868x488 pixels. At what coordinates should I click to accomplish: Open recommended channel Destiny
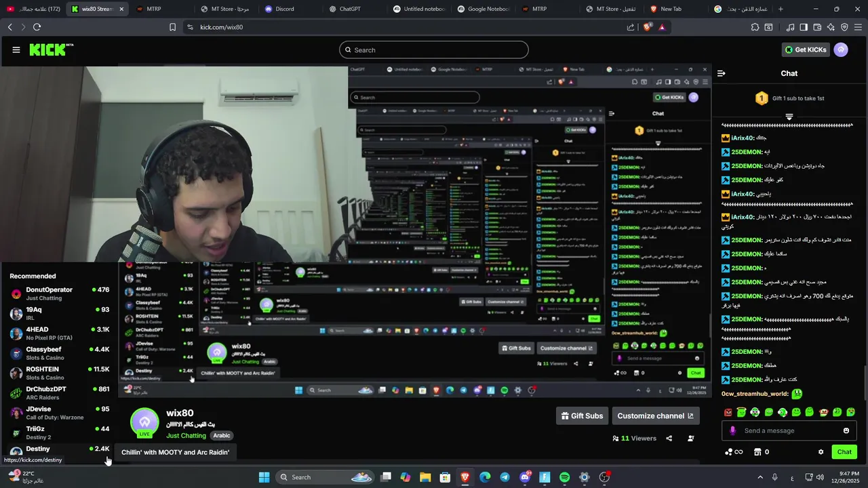[60, 450]
